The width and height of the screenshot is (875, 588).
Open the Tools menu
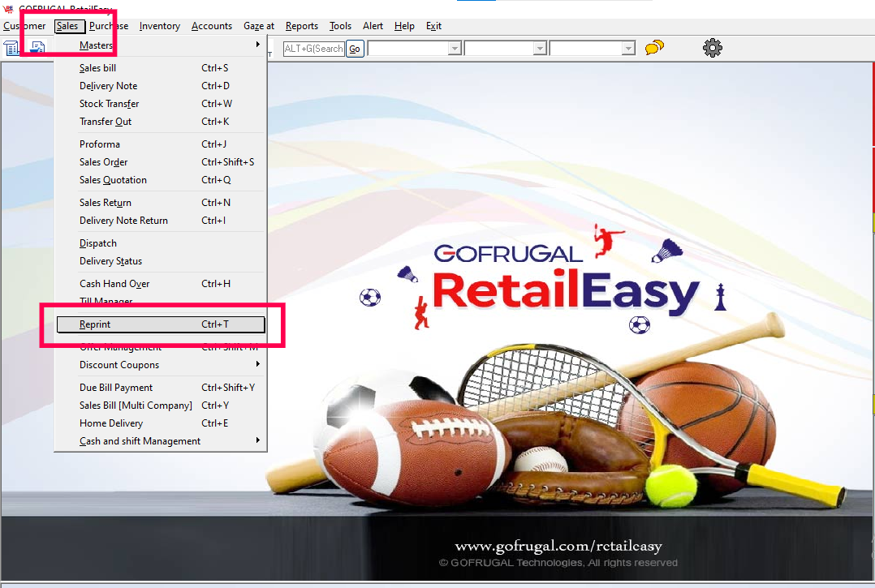coord(340,26)
